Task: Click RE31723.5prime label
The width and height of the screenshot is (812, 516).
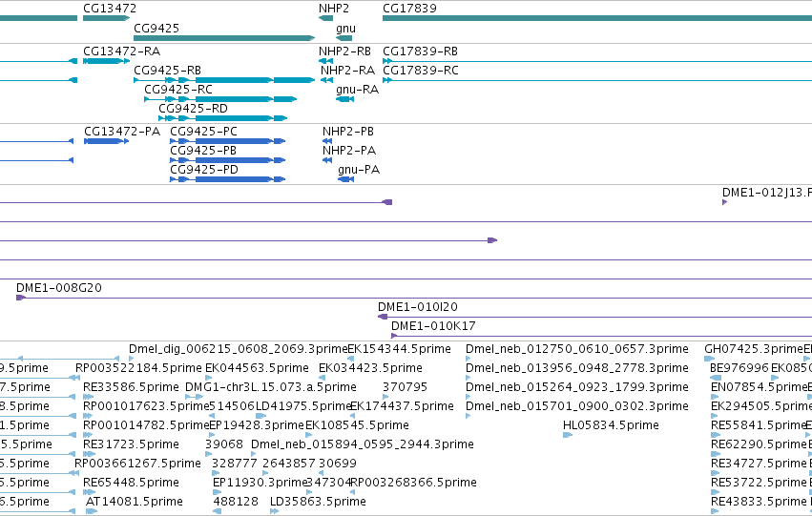Action: point(131,444)
